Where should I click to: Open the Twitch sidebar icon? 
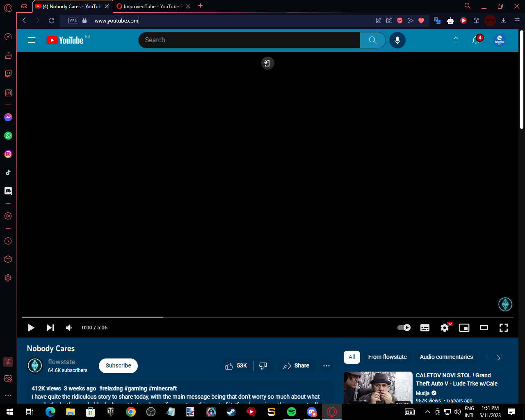[x=8, y=74]
